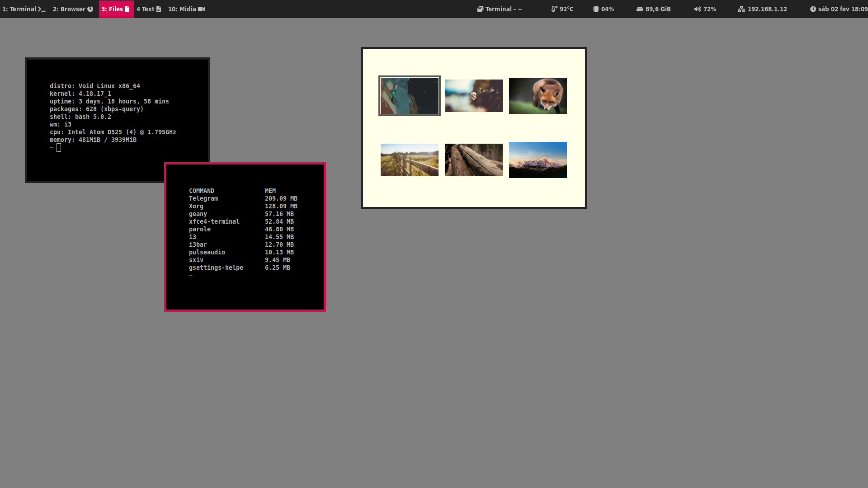The height and width of the screenshot is (488, 868).
Task: Click the video camera icon on Midia
Action: pyautogui.click(x=202, y=9)
